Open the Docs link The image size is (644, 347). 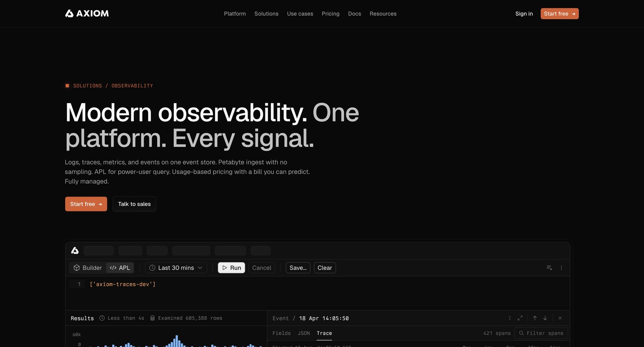(x=354, y=14)
